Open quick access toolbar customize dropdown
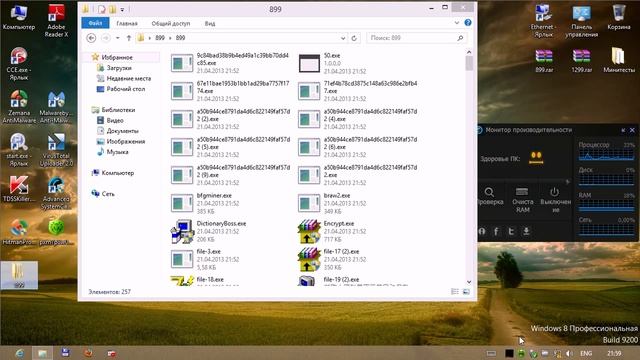640x360 pixels. [x=122, y=9]
